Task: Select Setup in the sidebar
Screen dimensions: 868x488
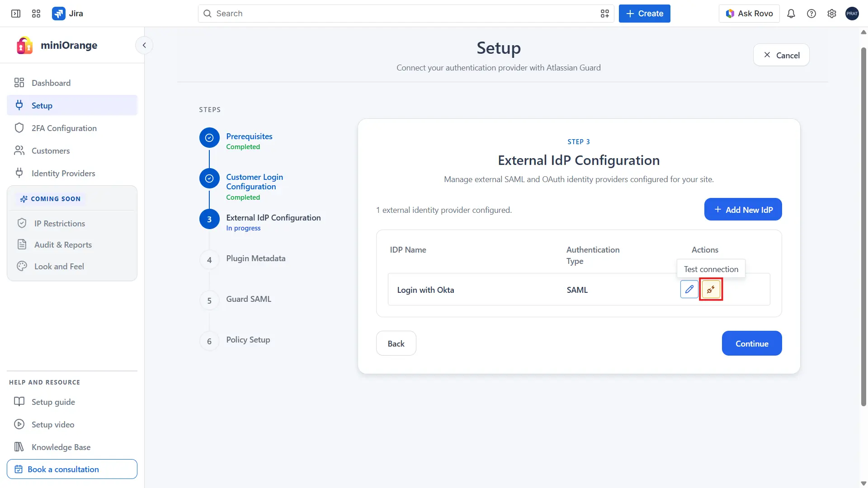Action: [x=72, y=105]
